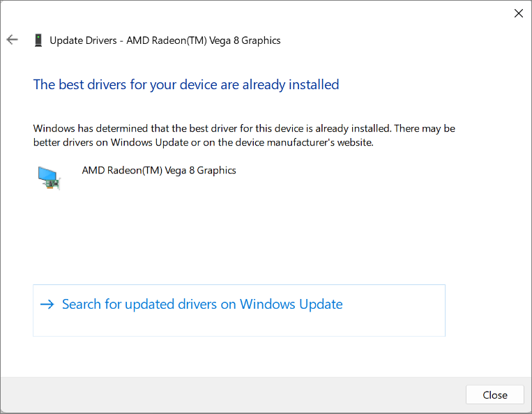Click 'There may be' at the paragraph's first line end
532x414 pixels.
click(x=425, y=128)
